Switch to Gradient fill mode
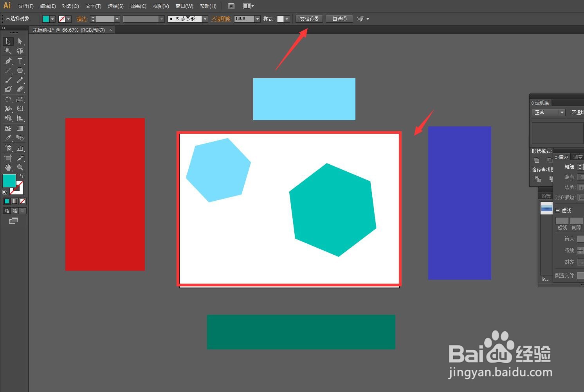Image resolution: width=584 pixels, height=392 pixels. (x=14, y=201)
